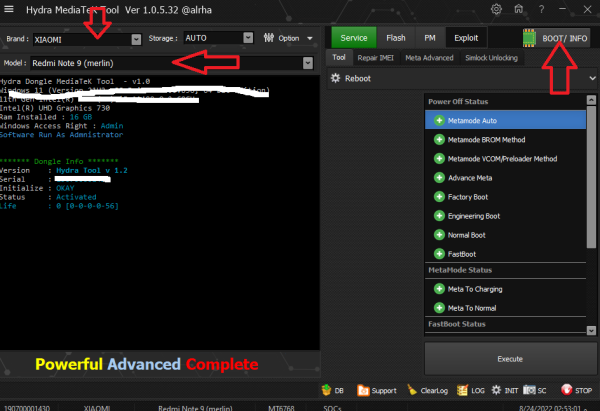Click the Support icon
The width and height of the screenshot is (600, 411).
[x=363, y=390]
